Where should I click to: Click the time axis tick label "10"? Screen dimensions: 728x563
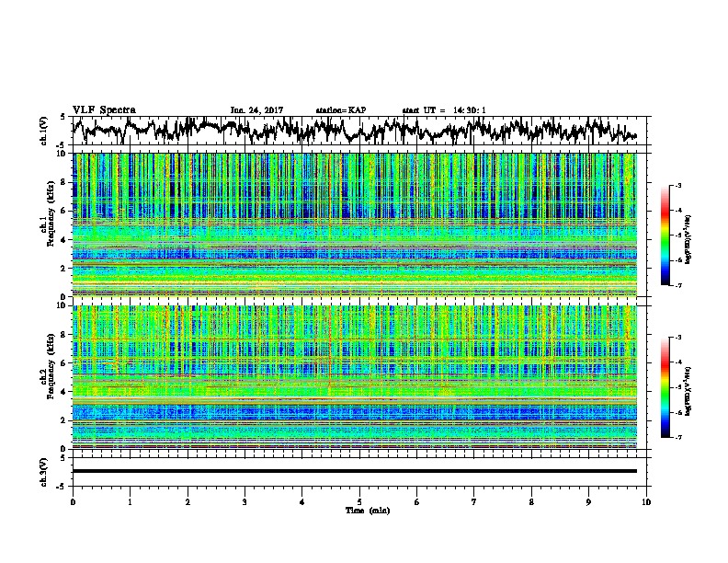[646, 502]
